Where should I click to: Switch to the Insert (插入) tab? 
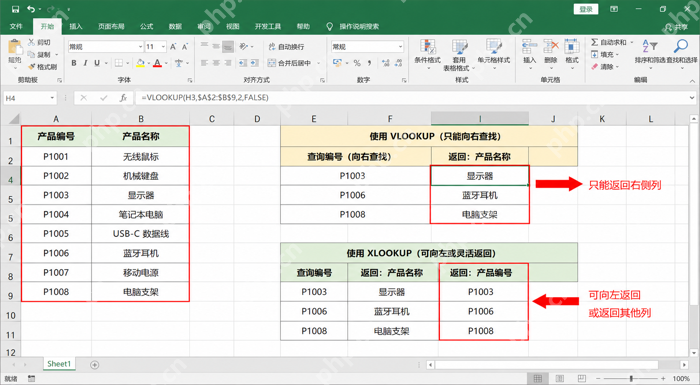tap(76, 26)
